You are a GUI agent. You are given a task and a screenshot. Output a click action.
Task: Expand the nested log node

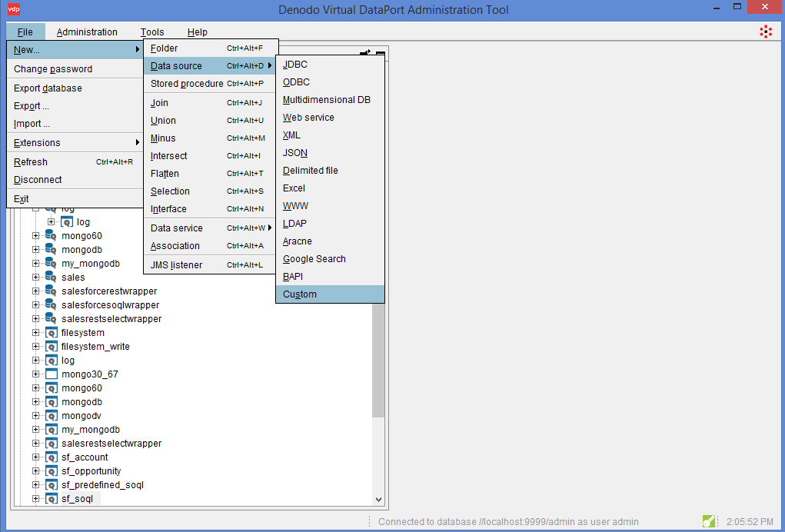51,221
